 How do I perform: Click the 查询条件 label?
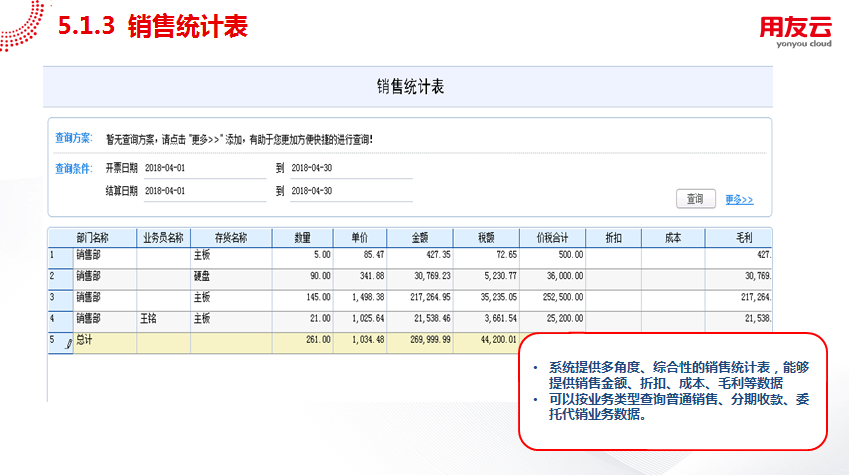point(73,169)
